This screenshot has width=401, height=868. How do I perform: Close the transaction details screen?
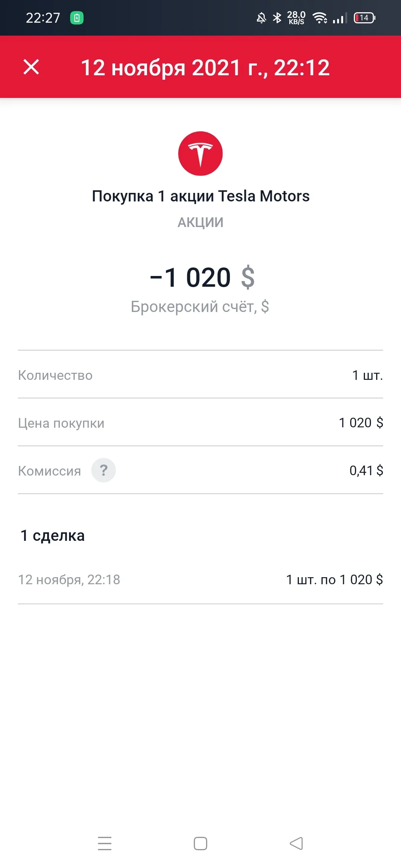tap(31, 67)
